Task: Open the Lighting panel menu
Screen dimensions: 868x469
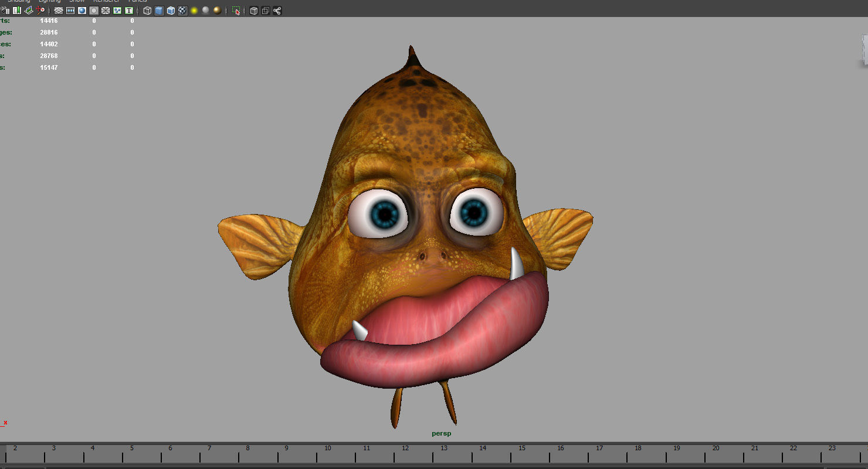Action: (50, 1)
